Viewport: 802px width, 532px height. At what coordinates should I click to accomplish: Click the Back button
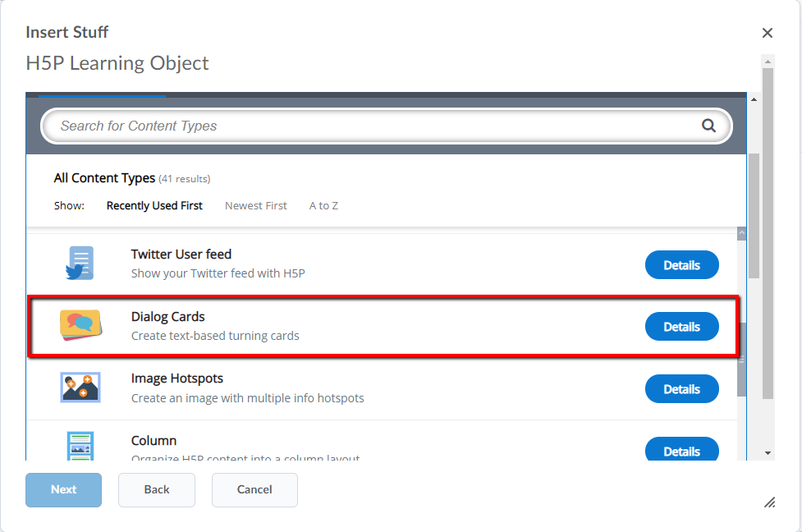pyautogui.click(x=157, y=489)
